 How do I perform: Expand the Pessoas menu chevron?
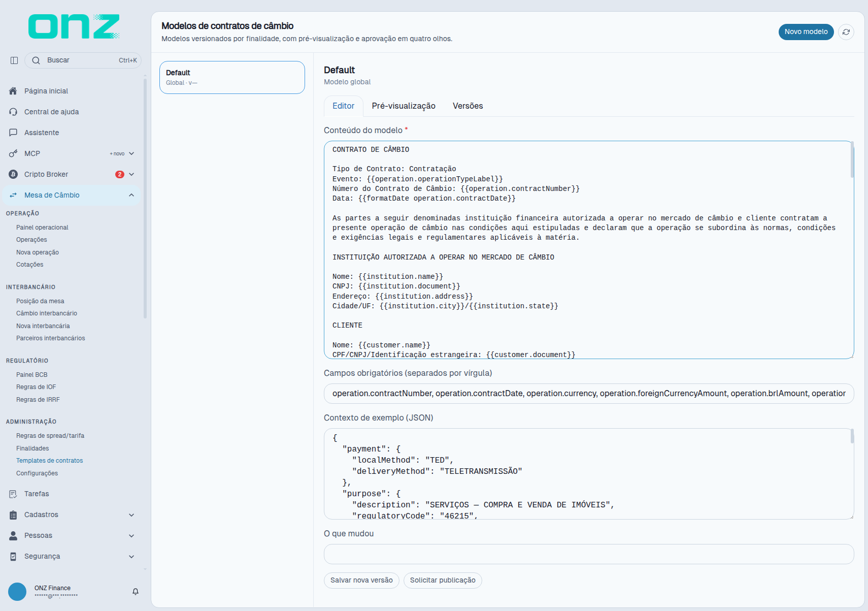click(x=131, y=536)
